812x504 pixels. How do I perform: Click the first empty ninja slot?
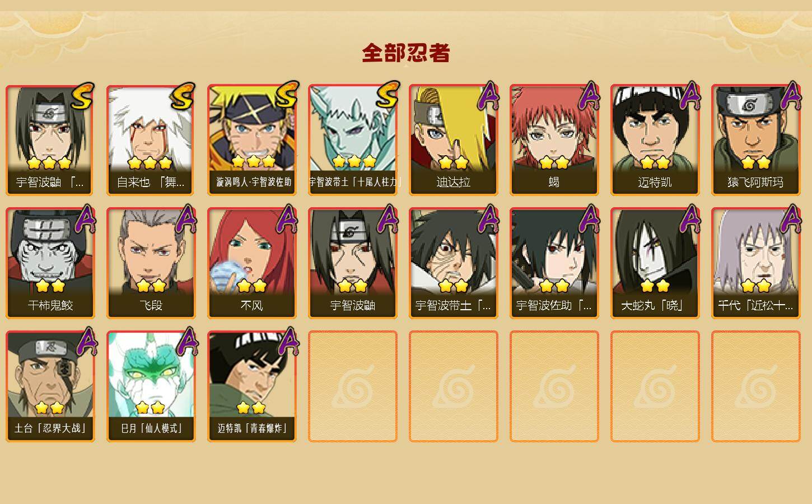pos(353,386)
